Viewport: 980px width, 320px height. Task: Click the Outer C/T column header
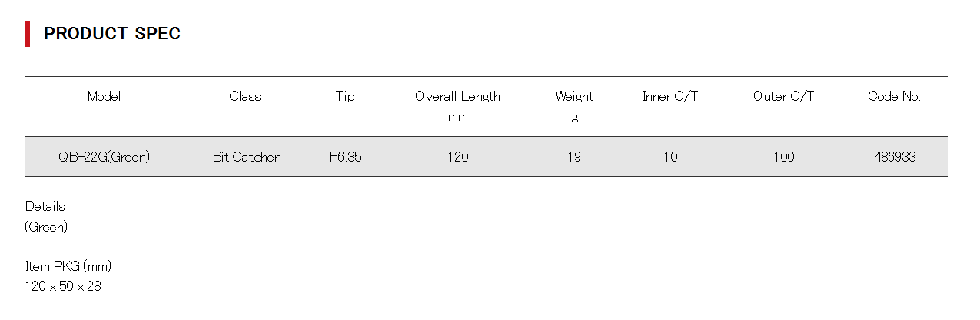[x=783, y=97]
